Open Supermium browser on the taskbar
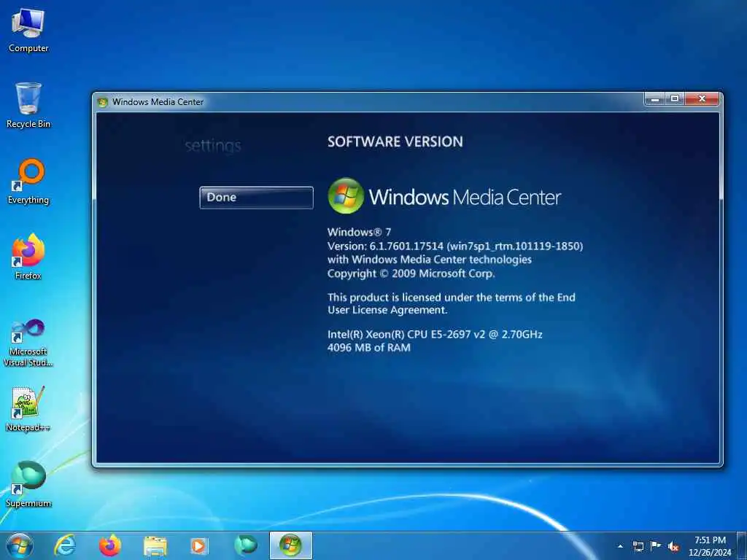Viewport: 747px width, 560px height. (x=245, y=545)
